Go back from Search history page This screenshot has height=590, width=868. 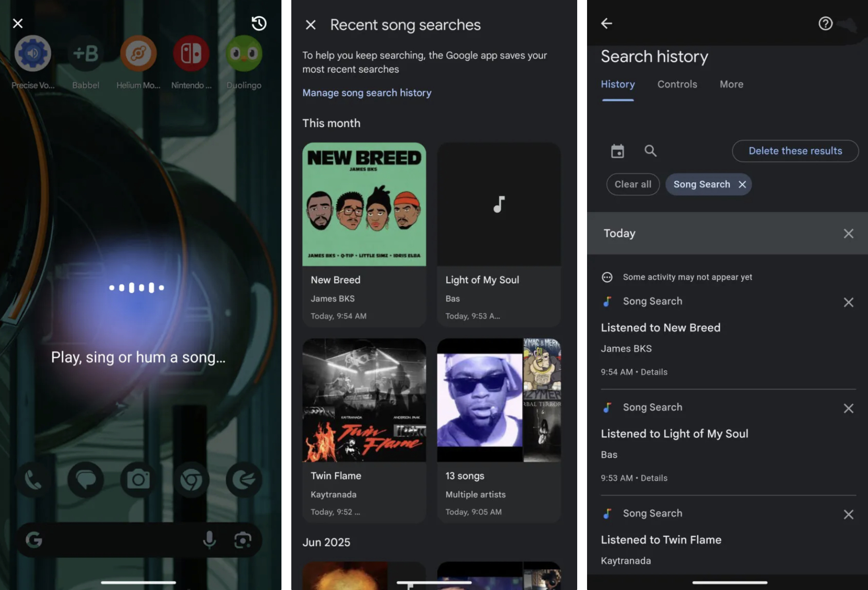607,23
